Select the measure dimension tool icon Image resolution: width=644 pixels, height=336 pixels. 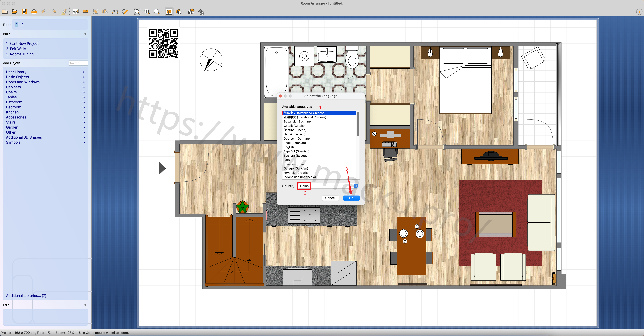(115, 12)
